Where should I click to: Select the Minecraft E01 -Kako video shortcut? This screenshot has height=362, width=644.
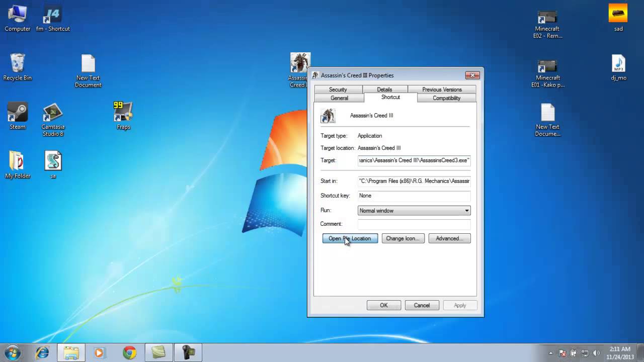[x=547, y=73]
